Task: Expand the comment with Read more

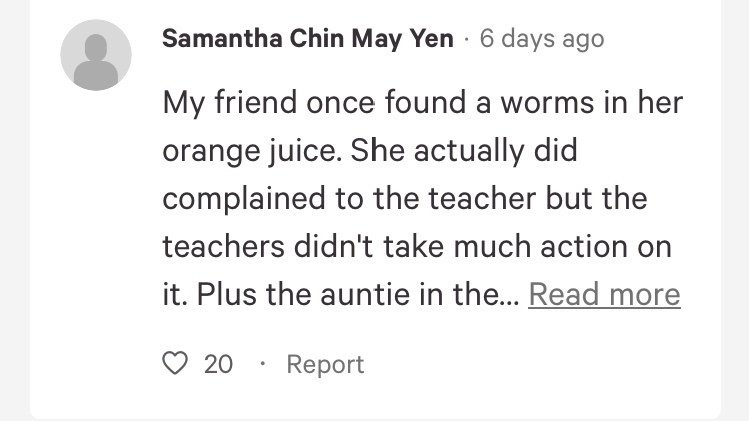Action: tap(604, 294)
